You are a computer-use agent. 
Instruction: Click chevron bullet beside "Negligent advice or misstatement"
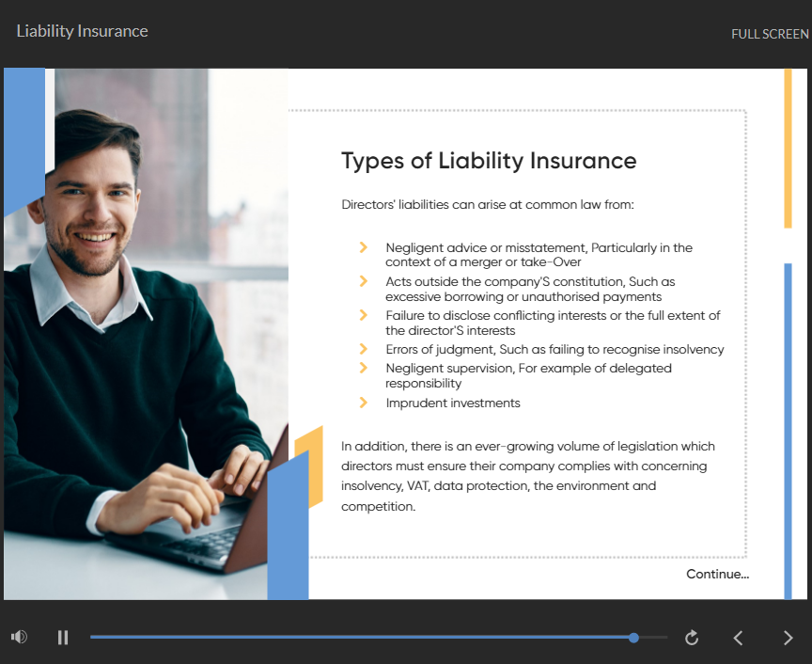(x=363, y=247)
